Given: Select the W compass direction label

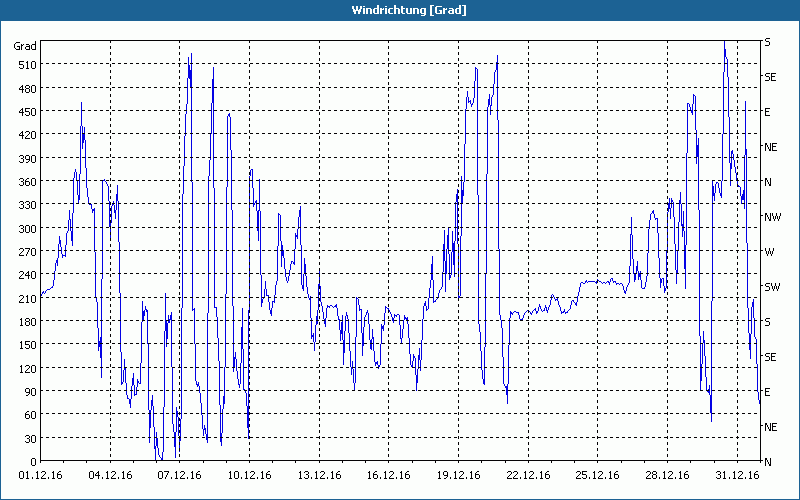Looking at the screenshot, I should [x=769, y=252].
